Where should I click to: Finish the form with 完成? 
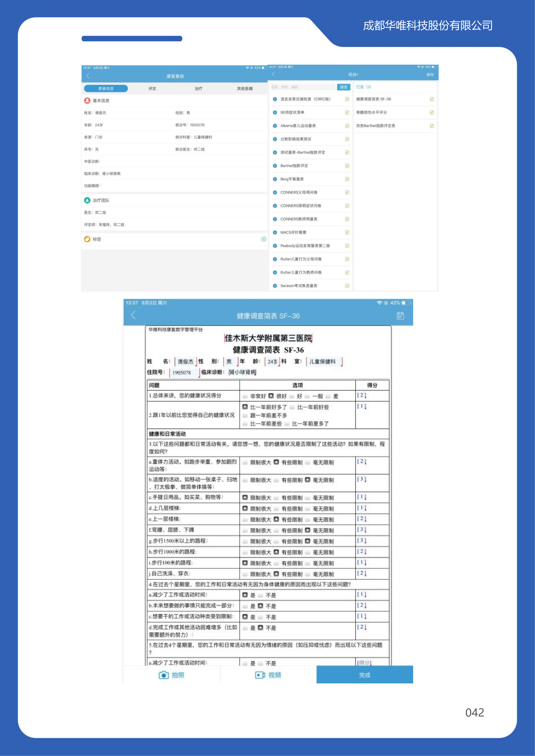pos(365,675)
